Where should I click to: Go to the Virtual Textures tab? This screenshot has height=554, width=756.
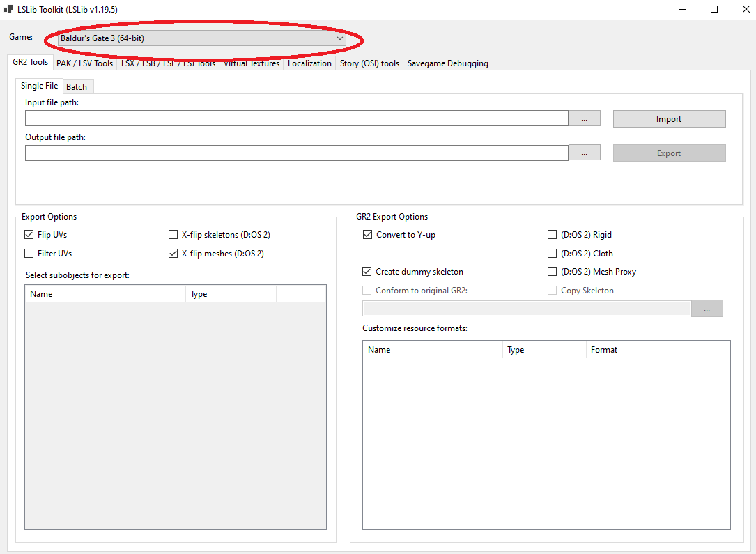tap(252, 63)
